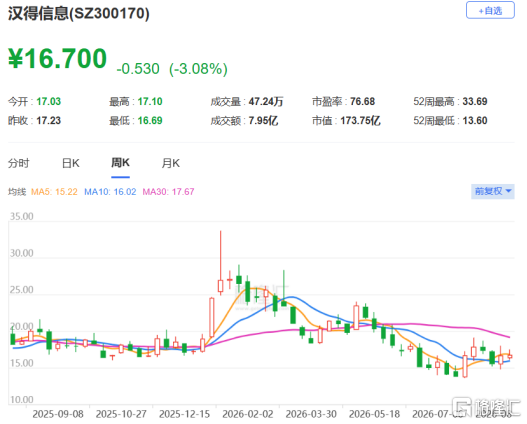Viewport: 527px width, 424px height.
Task: Click the 2026-02-02 date axis label
Action: tap(248, 414)
